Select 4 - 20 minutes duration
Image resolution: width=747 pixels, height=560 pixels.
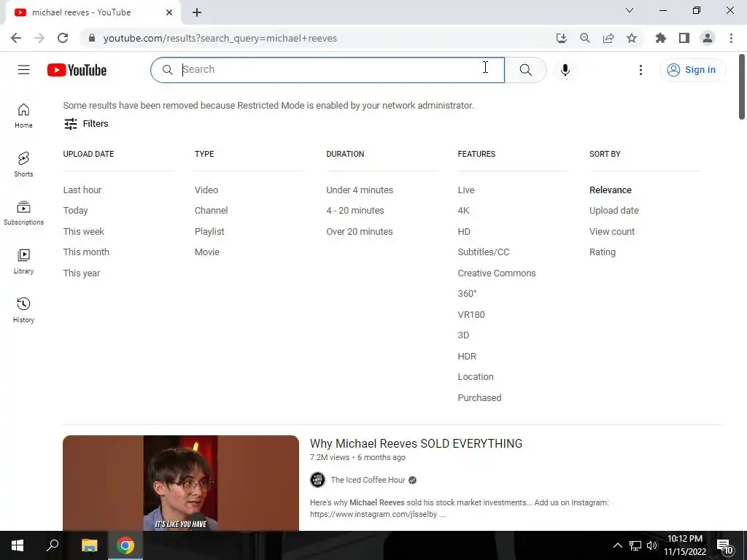355,211
